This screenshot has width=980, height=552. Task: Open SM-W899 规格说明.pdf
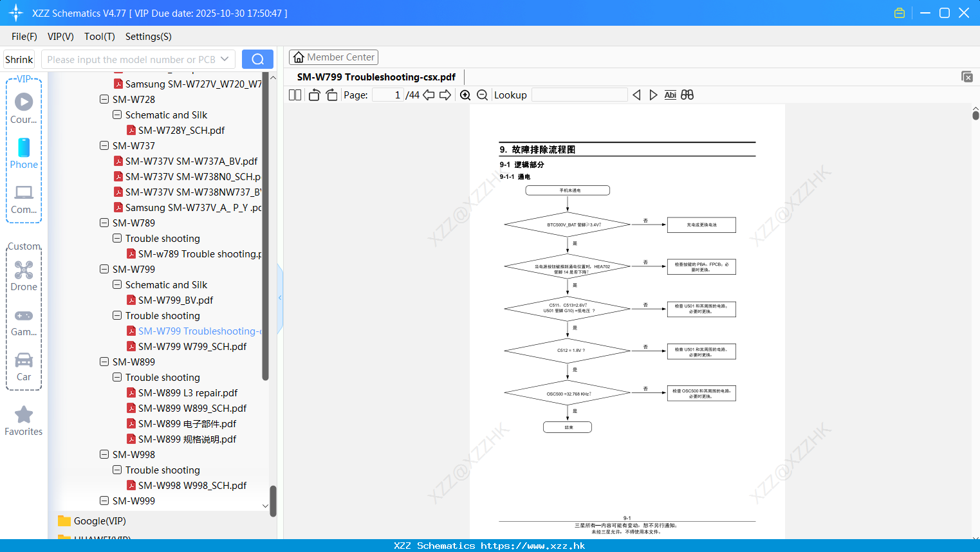[x=187, y=439]
